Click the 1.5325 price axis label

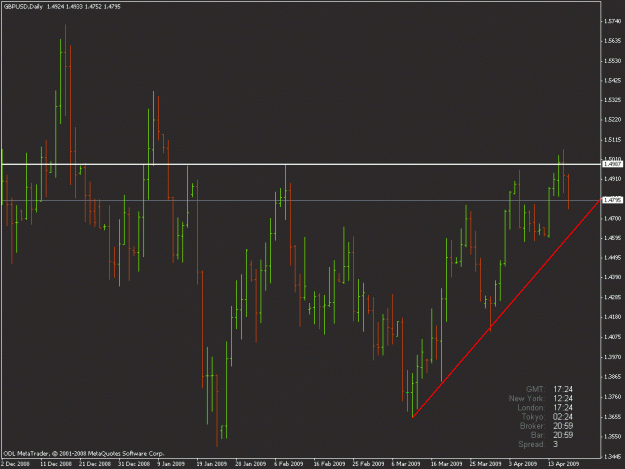(613, 100)
